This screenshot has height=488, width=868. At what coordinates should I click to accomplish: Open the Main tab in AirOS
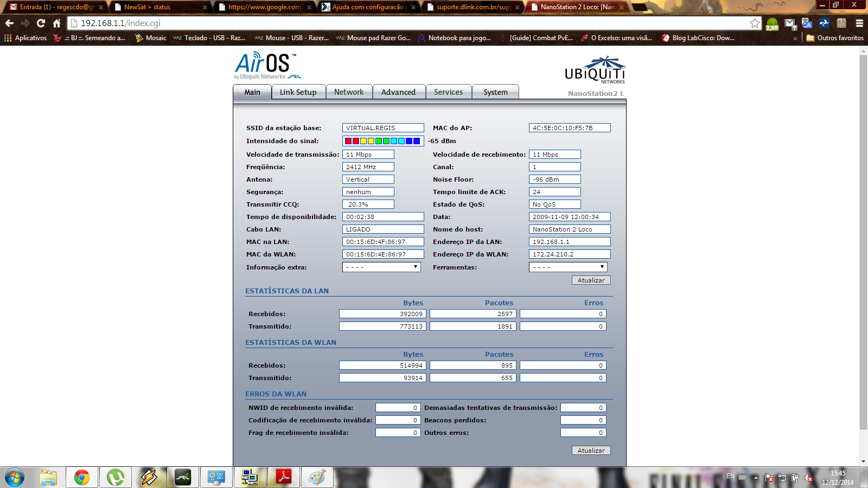[x=252, y=92]
